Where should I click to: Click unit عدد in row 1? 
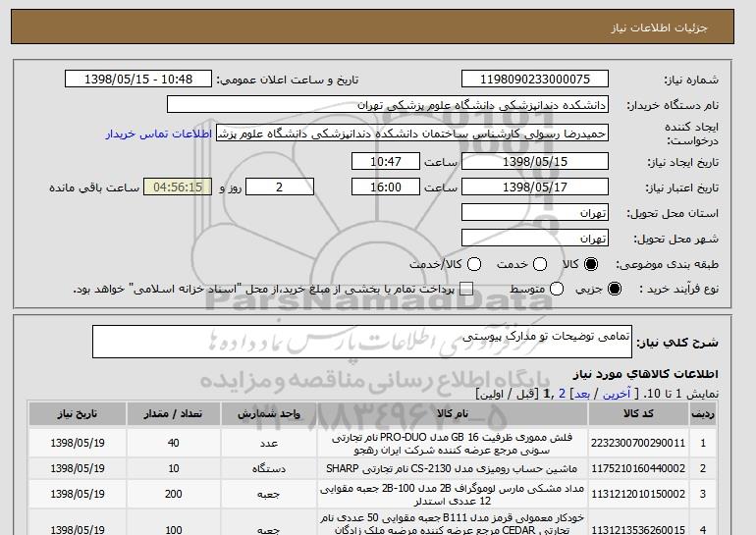(269, 443)
